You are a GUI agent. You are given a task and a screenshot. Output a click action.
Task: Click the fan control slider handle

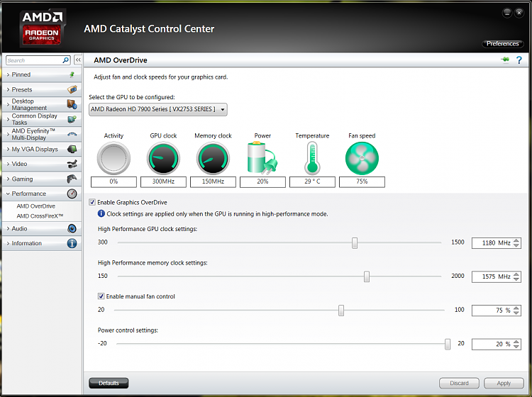[341, 311]
